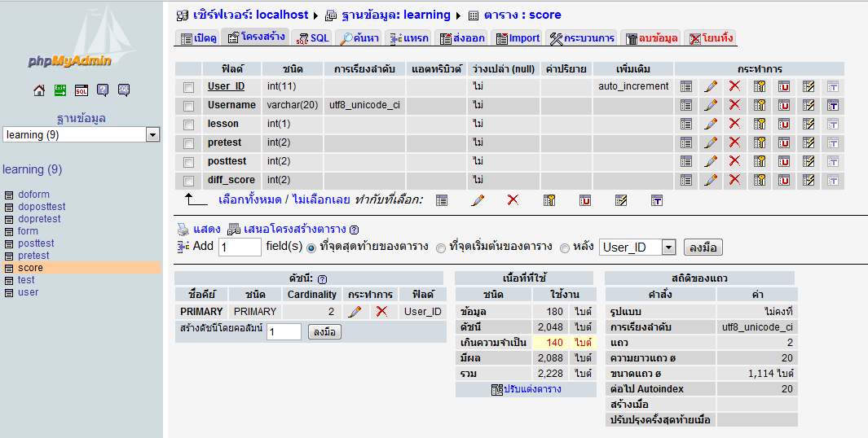Open the learning (9) database dropdown

pyautogui.click(x=82, y=134)
